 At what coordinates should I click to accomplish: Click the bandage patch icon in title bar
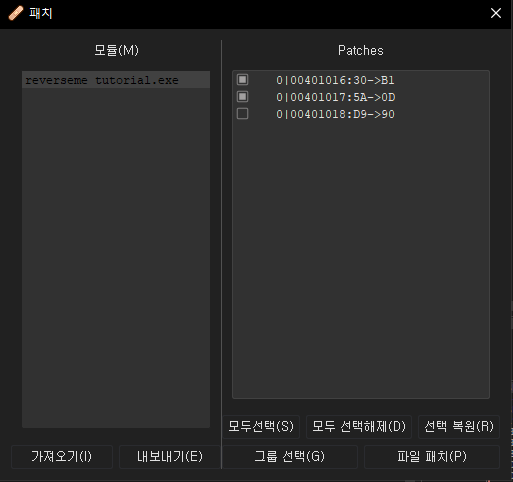coord(16,13)
